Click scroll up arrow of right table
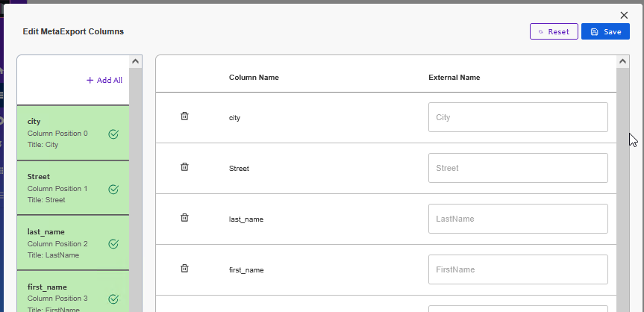Screen dimensions: 644x312 pyautogui.click(x=623, y=62)
